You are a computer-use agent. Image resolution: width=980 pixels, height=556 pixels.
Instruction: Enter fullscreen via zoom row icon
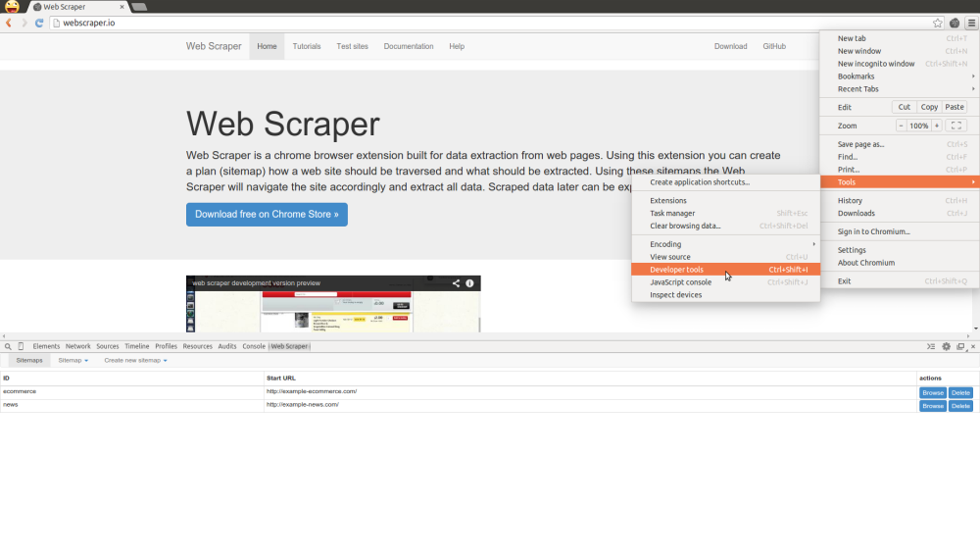pos(956,126)
